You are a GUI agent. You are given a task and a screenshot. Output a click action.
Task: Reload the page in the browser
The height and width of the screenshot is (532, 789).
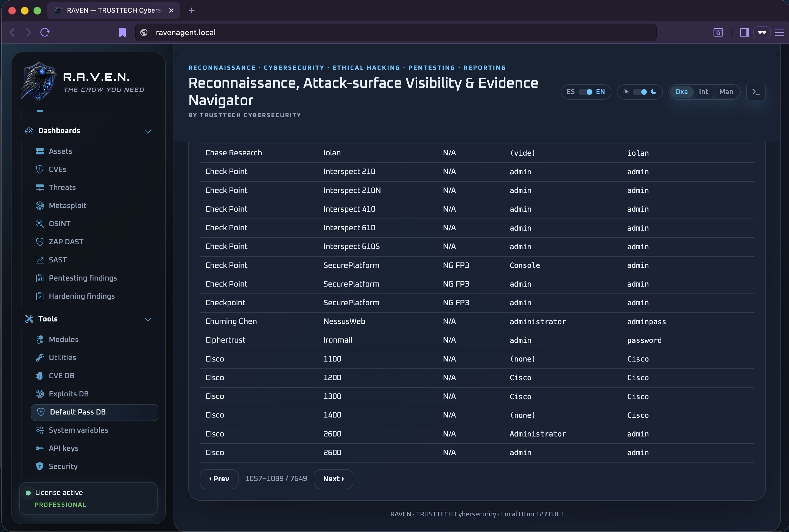point(45,32)
